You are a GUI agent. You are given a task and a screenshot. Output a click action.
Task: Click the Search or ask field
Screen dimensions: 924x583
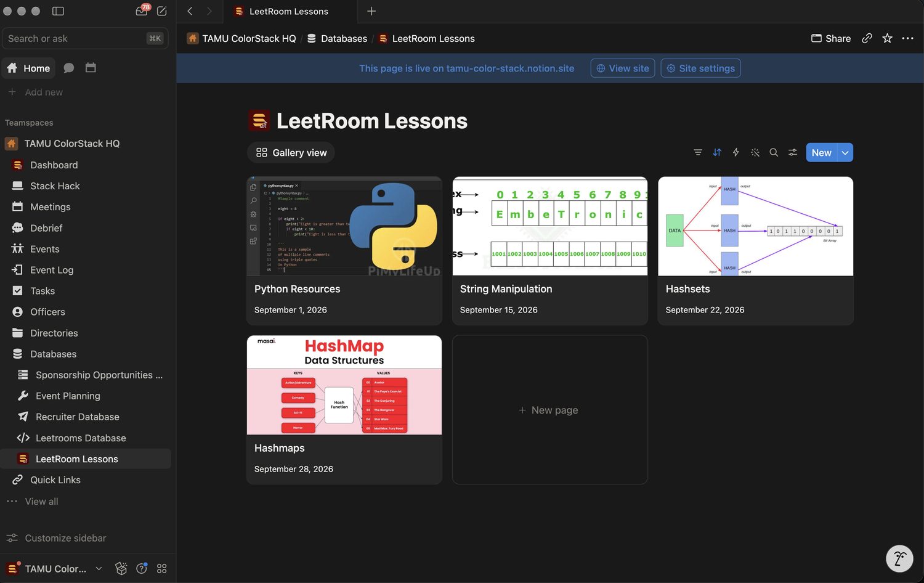pyautogui.click(x=85, y=38)
